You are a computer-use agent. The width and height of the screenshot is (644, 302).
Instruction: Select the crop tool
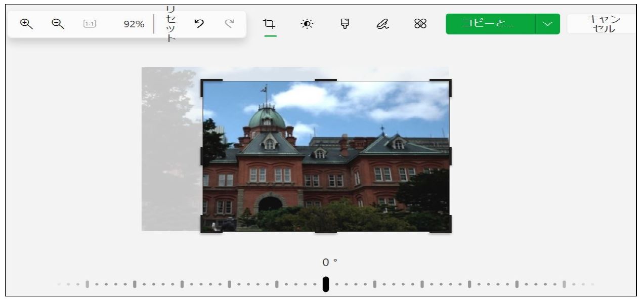(270, 24)
